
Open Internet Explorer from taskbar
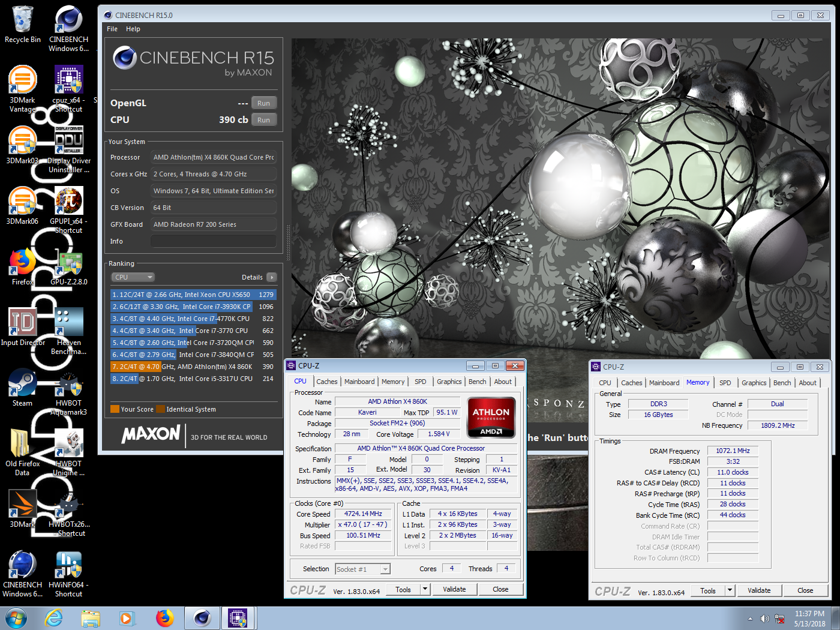pyautogui.click(x=54, y=618)
